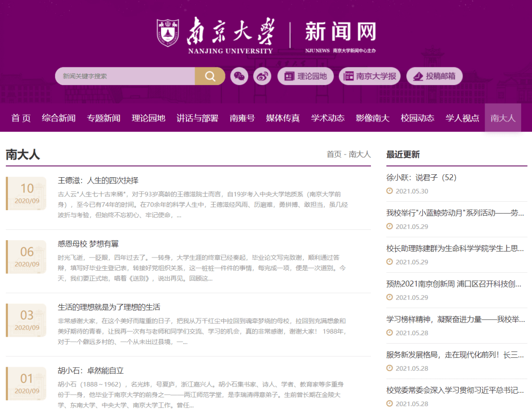Image resolution: width=532 pixels, height=412 pixels.
Task: Open article 感恩母校 梦想有翼
Action: coord(88,244)
